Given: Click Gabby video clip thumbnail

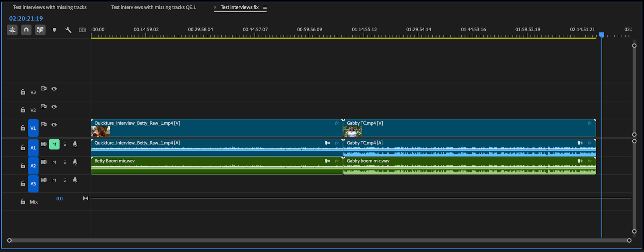Looking at the screenshot, I should coord(353,132).
